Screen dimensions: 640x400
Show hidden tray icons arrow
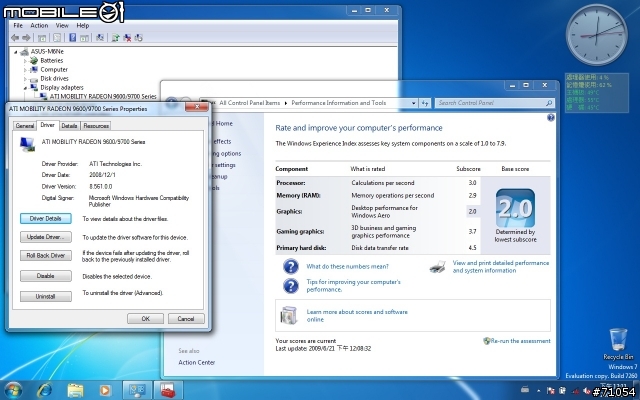pyautogui.click(x=538, y=391)
